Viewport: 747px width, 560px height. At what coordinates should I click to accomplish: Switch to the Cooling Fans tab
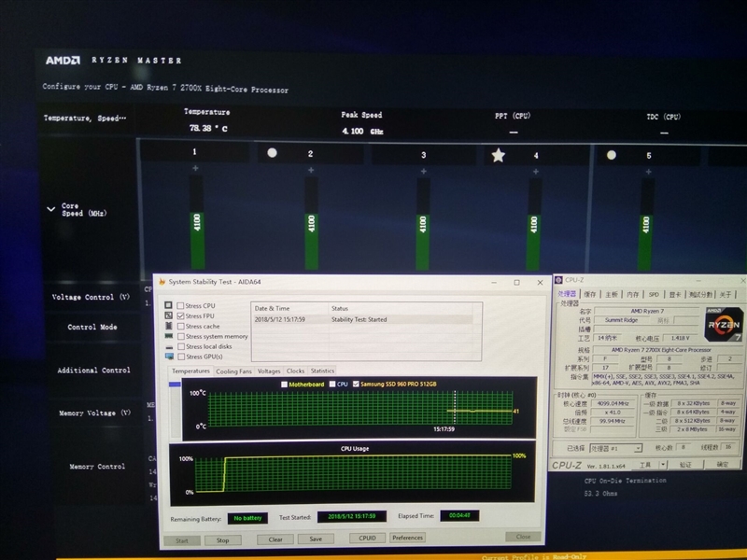pos(233,371)
